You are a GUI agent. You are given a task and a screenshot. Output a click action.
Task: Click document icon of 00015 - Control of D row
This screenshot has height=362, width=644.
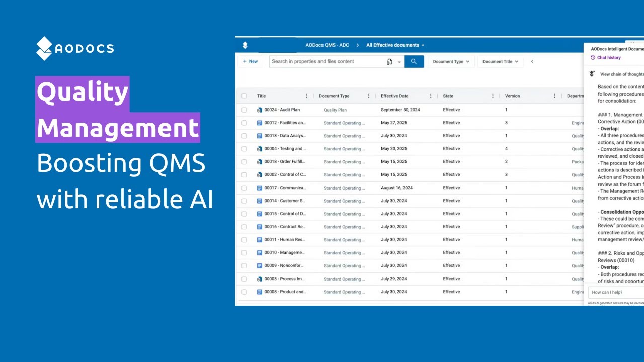tap(260, 214)
